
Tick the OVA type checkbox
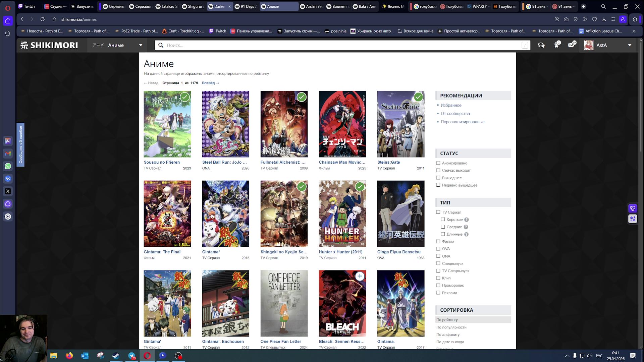pyautogui.click(x=438, y=249)
